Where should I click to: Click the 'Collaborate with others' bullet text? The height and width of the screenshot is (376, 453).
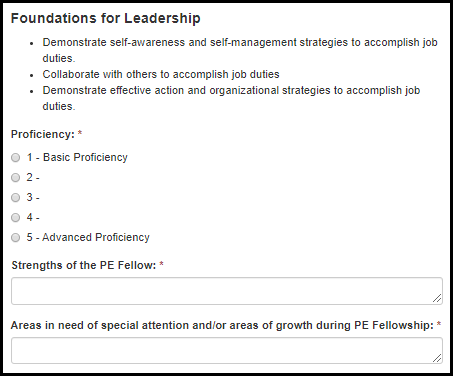pos(161,74)
